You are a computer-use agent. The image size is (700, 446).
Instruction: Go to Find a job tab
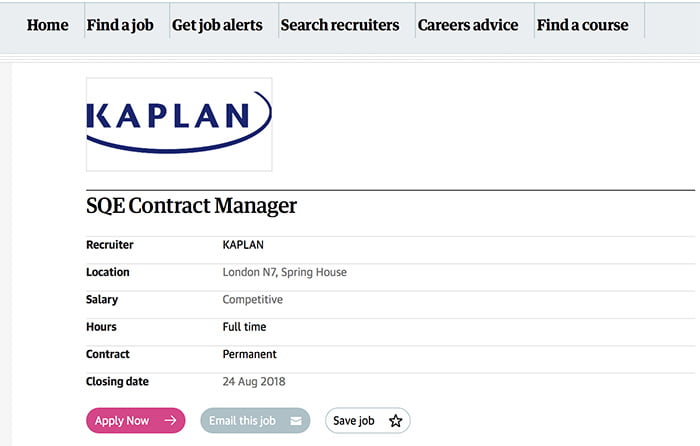[120, 25]
